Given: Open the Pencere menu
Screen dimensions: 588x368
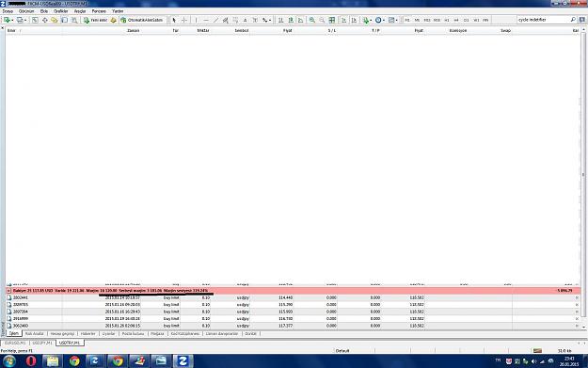Looking at the screenshot, I should pyautogui.click(x=99, y=11).
